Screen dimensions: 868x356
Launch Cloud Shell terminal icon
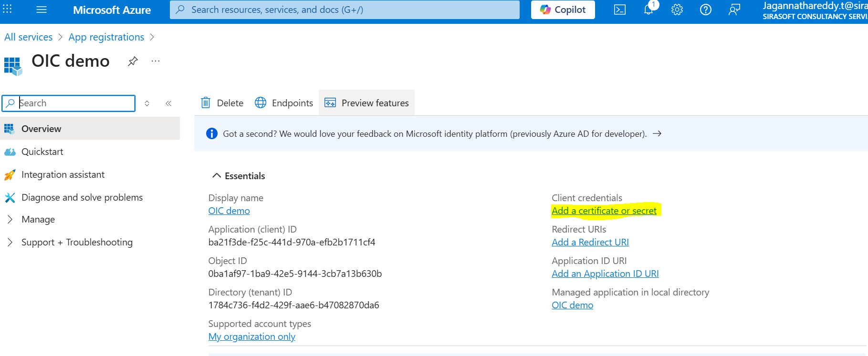click(619, 10)
